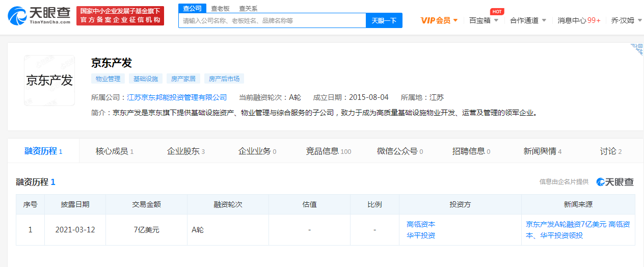Expand the VIP会员 dropdown arrow
Screen dimensions: 644x267
click(455, 20)
